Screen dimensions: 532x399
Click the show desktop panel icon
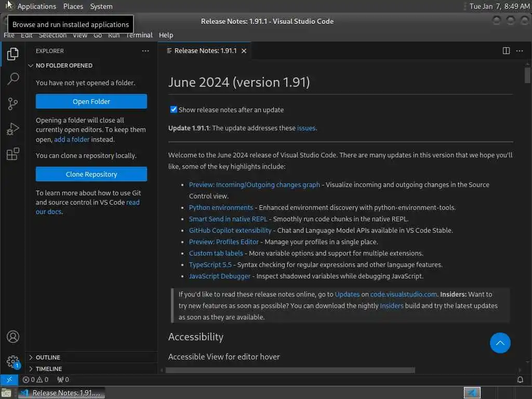point(6,393)
